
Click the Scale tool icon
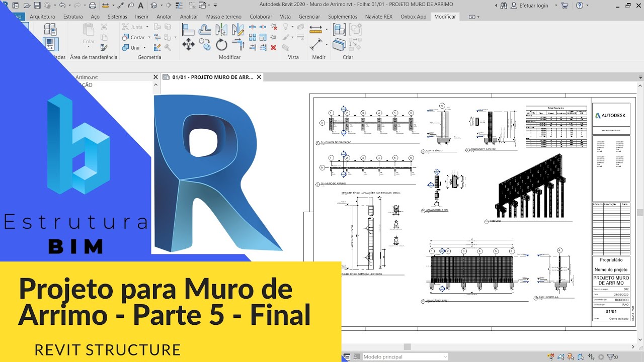pyautogui.click(x=263, y=37)
